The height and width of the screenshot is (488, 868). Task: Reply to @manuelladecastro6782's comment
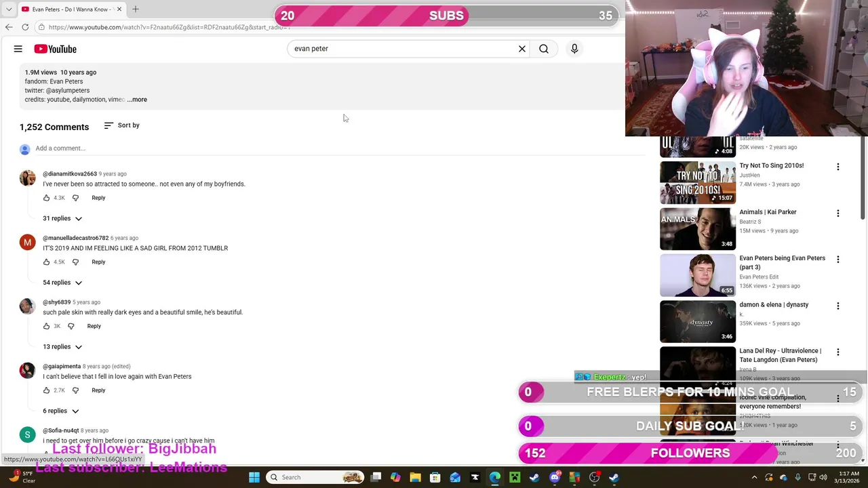[x=98, y=262]
